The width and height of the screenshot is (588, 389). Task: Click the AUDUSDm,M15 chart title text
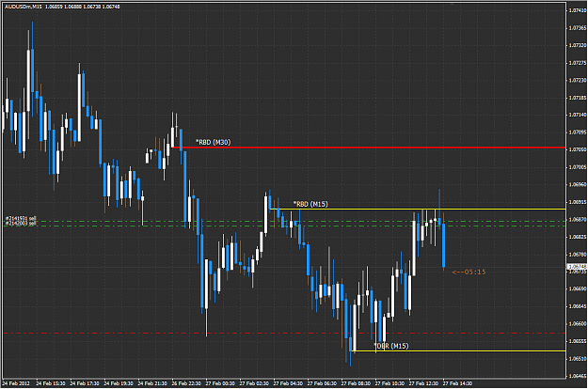tap(24, 7)
